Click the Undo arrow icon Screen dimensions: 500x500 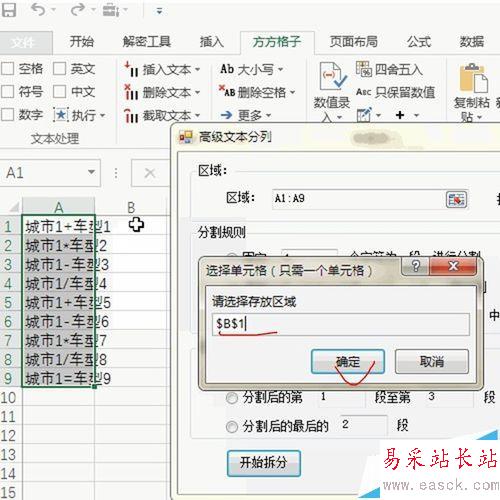tap(39, 10)
